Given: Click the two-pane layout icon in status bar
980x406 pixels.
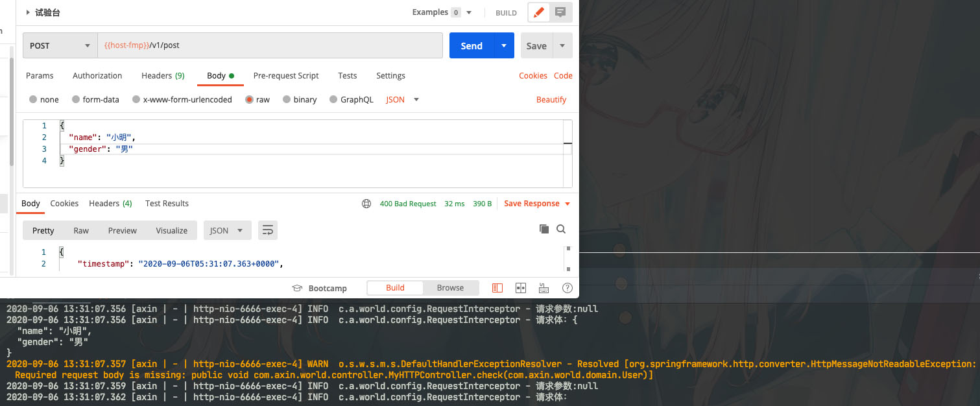Looking at the screenshot, I should (521, 287).
